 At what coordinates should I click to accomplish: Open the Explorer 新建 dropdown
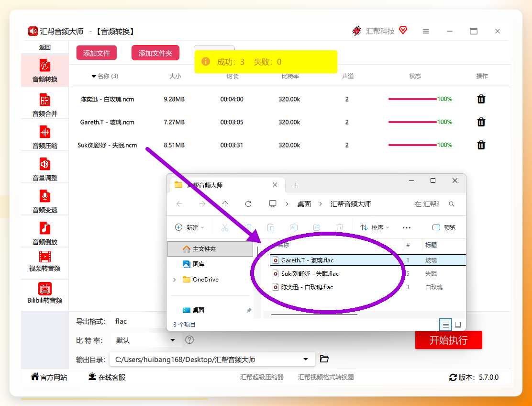pyautogui.click(x=189, y=227)
